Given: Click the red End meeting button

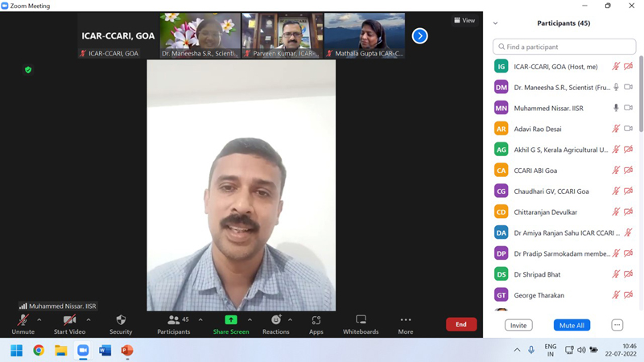Looking at the screenshot, I should tap(461, 324).
